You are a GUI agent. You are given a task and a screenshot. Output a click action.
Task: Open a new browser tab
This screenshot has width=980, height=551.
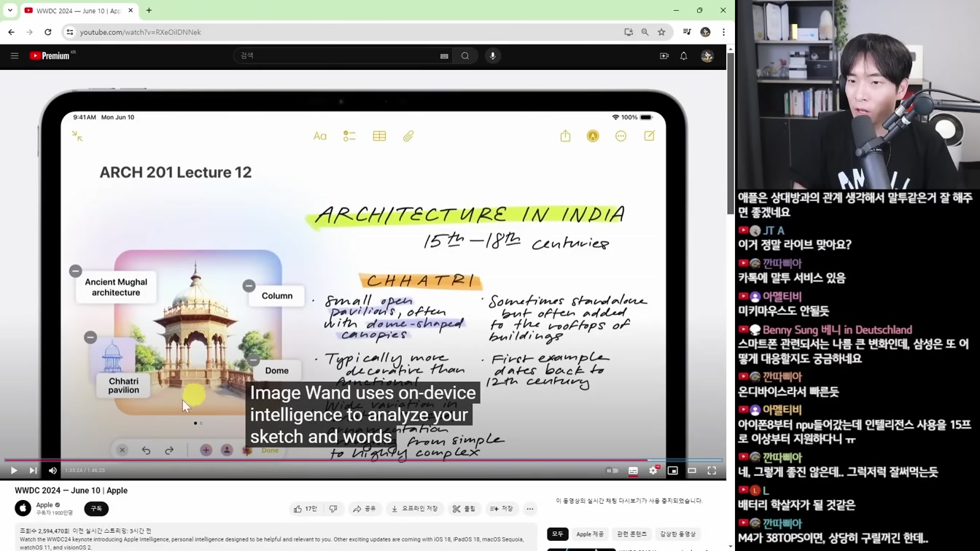[149, 10]
